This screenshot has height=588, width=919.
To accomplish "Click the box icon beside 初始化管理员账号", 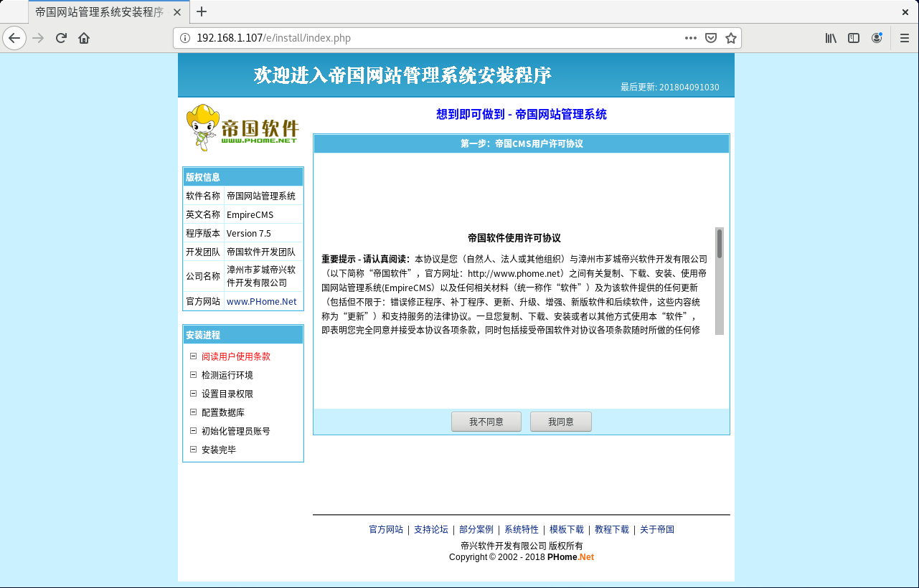I will (193, 430).
